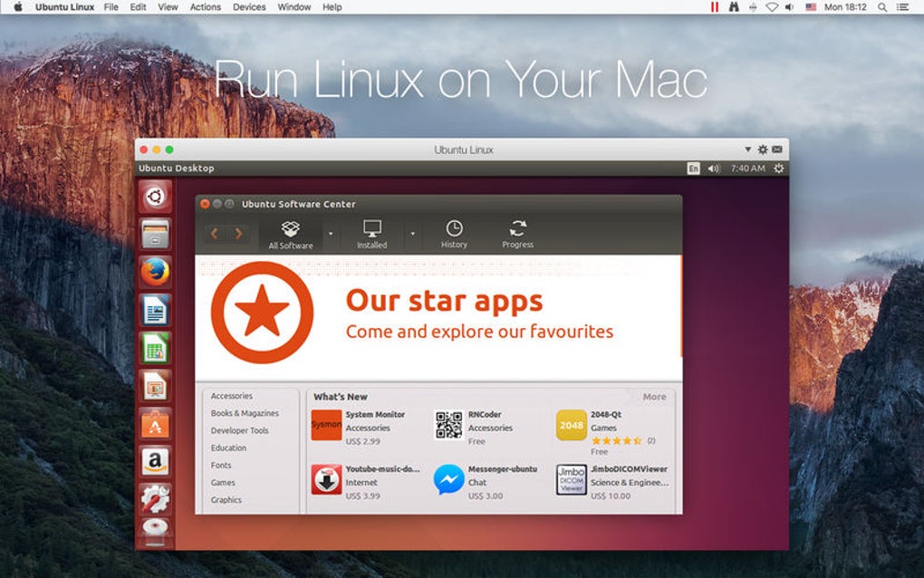Click the envelope icon in the VM title bar

pos(777,149)
